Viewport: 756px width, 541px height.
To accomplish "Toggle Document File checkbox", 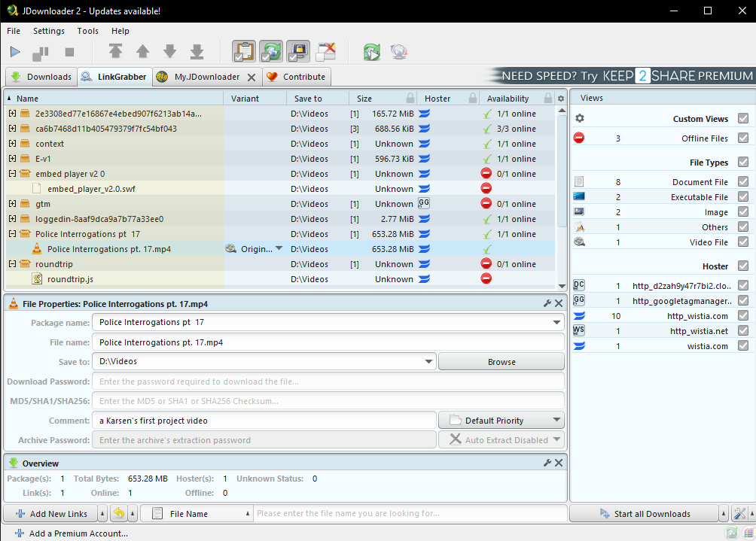I will click(x=743, y=181).
